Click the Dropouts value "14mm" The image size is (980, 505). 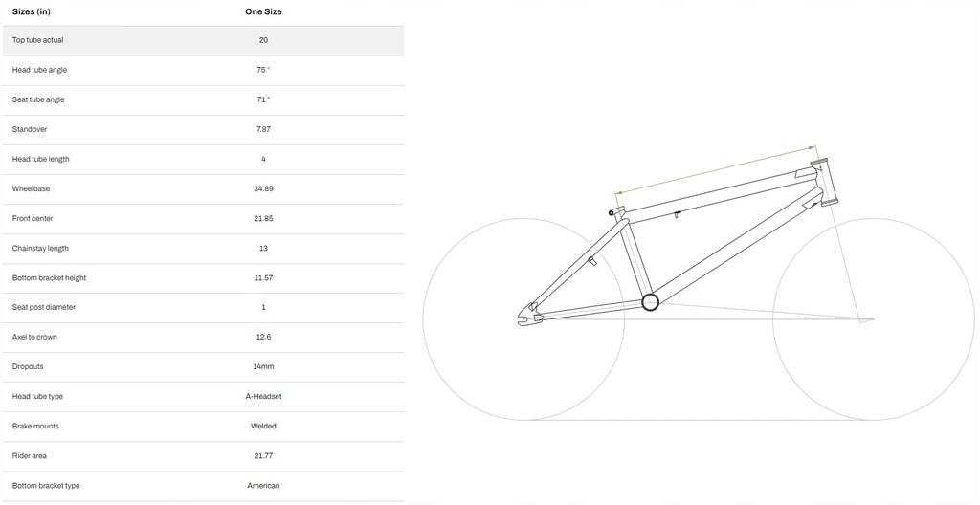(263, 366)
